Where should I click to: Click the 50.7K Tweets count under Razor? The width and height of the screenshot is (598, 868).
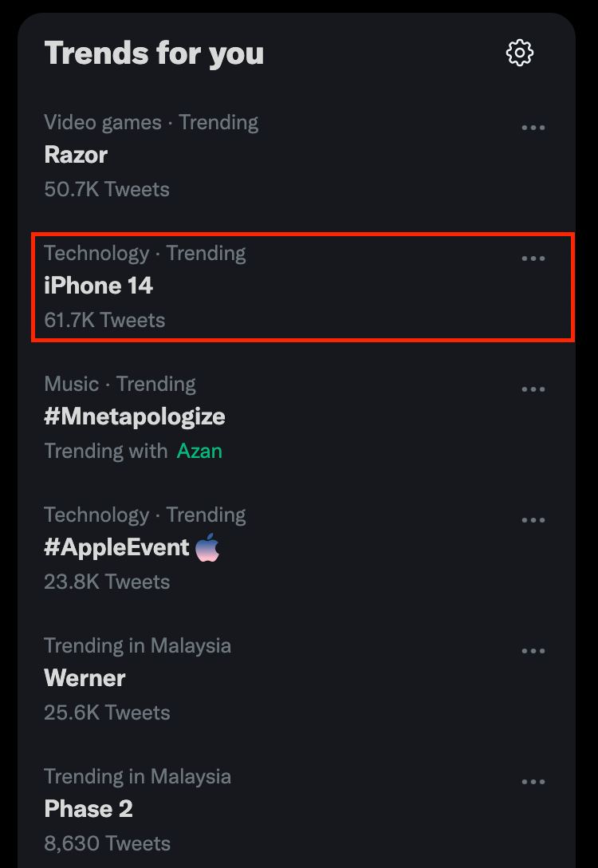107,189
